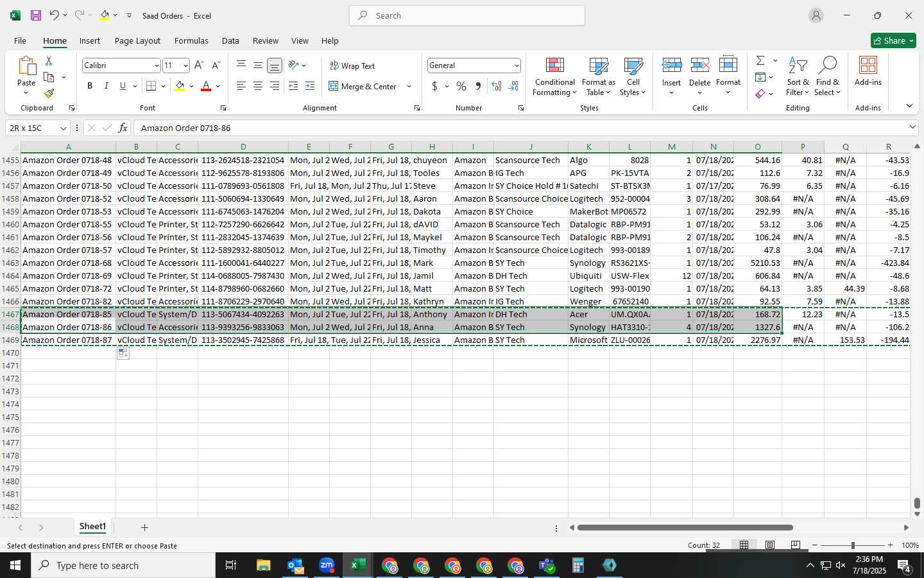Viewport: 924px width, 578px height.
Task: Switch to the Data tab
Action: point(230,40)
